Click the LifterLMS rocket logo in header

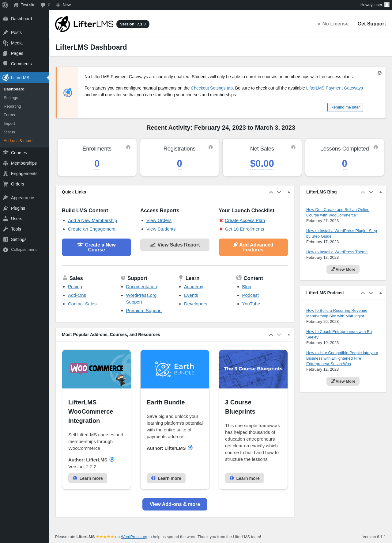pos(62,24)
